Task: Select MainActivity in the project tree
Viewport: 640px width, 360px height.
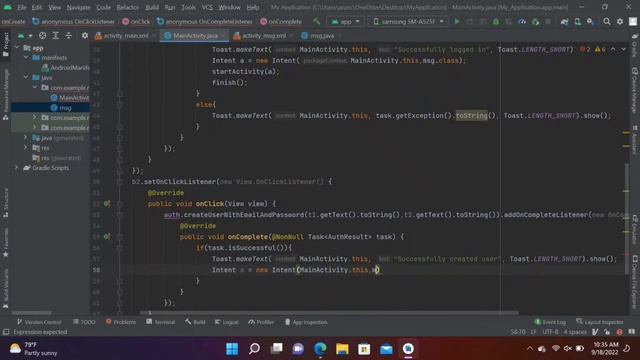Action: (70, 98)
